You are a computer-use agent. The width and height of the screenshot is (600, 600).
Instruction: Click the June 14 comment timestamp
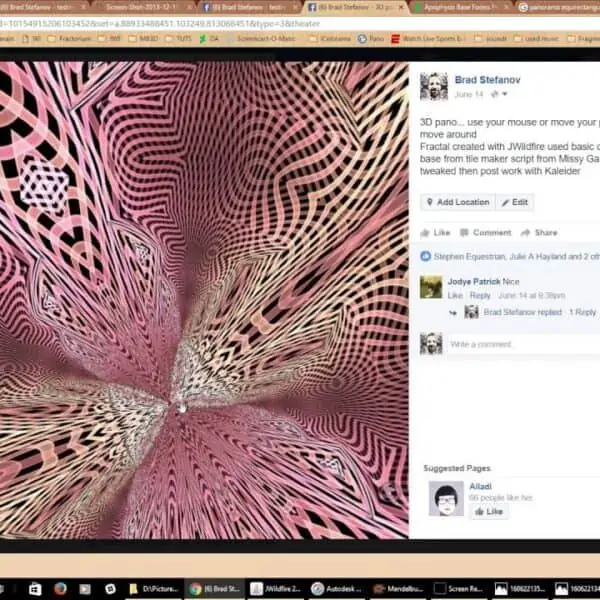532,295
